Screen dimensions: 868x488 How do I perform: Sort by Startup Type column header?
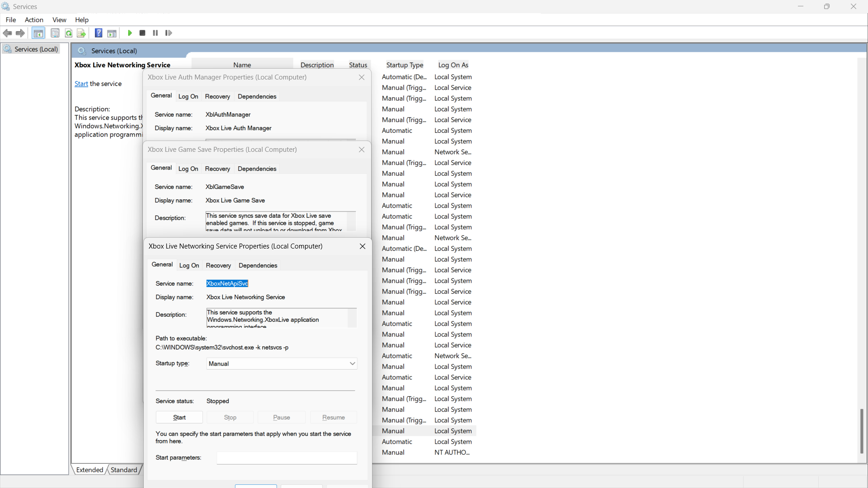click(405, 65)
